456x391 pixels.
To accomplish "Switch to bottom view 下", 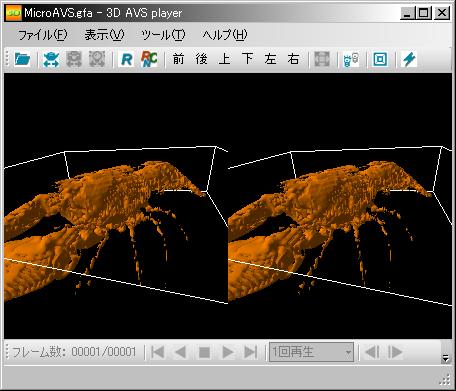I will click(247, 59).
